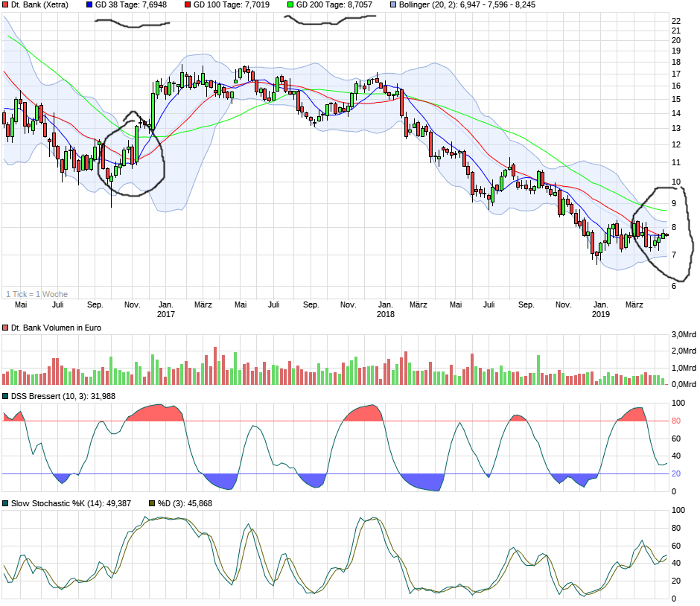Click the red Dt. Bank (Xetra) legend swatch
This screenshot has height=606, width=700.
coord(5,5)
